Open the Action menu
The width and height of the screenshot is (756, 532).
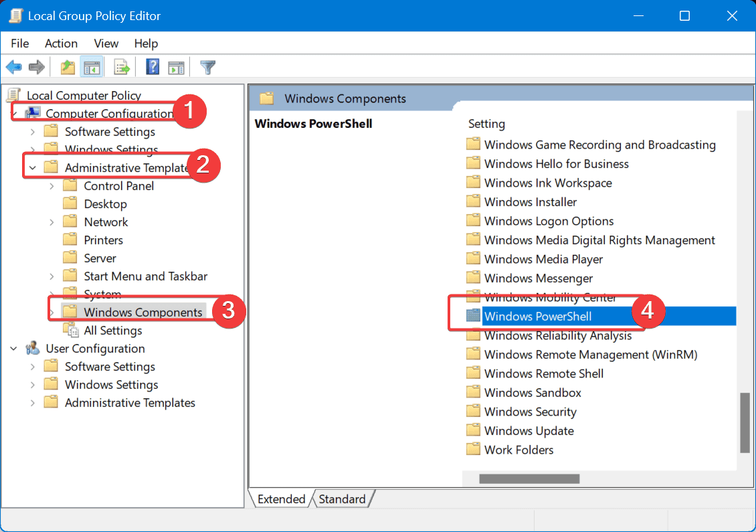click(x=61, y=43)
